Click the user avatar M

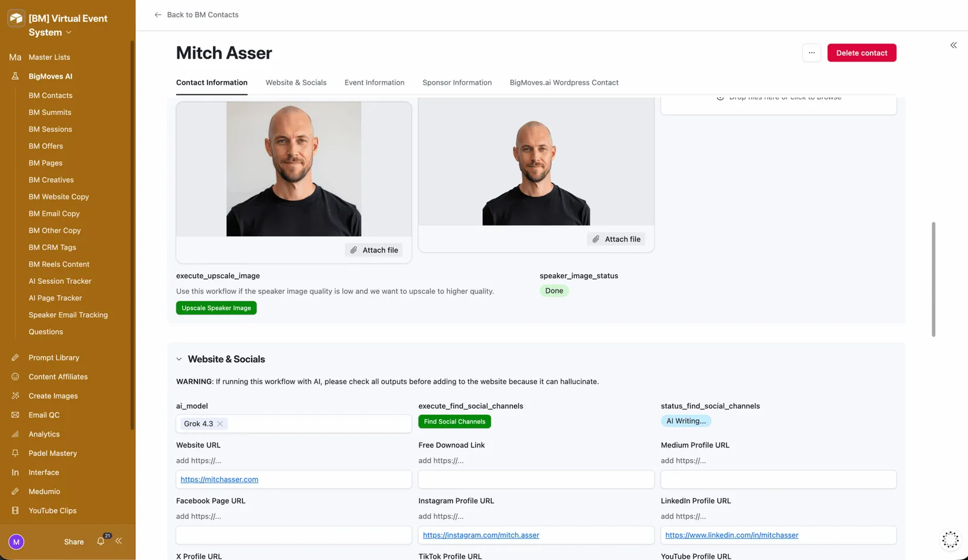[16, 542]
